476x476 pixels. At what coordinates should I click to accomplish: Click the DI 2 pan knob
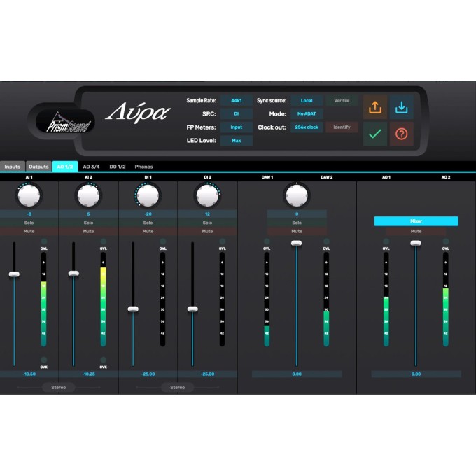(x=207, y=195)
